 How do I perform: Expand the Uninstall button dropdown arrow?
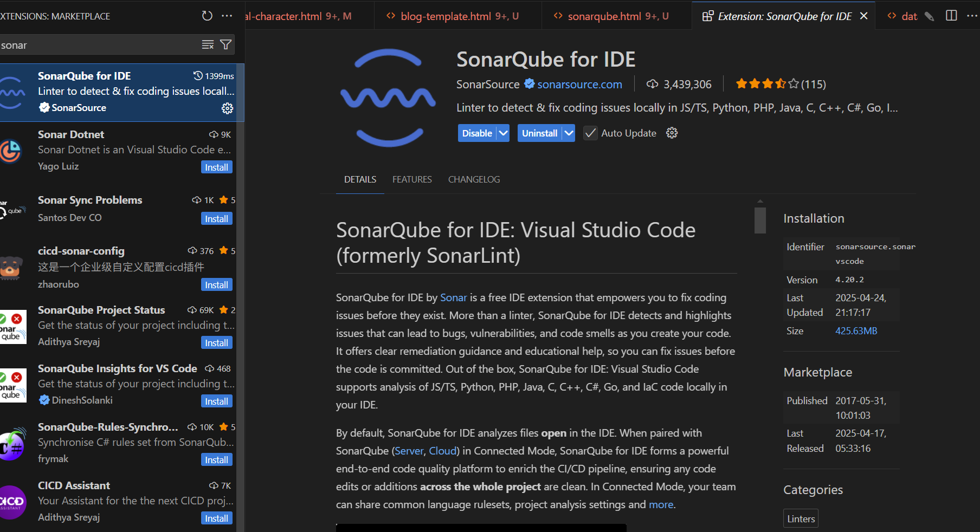pyautogui.click(x=569, y=133)
